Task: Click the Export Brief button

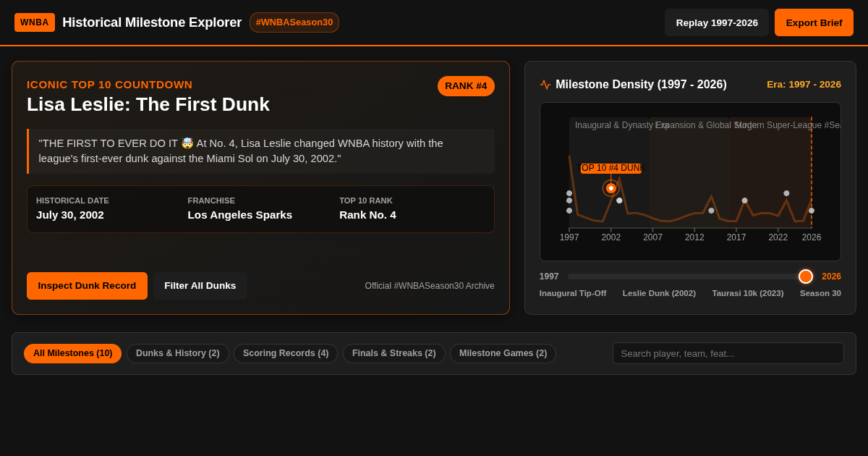Action: 814,22
